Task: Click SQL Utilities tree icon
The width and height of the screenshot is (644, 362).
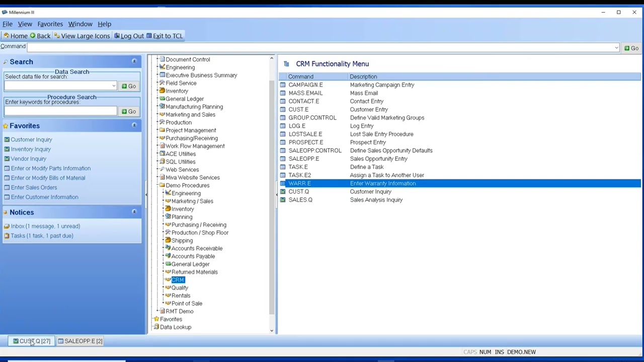Action: pyautogui.click(x=162, y=161)
